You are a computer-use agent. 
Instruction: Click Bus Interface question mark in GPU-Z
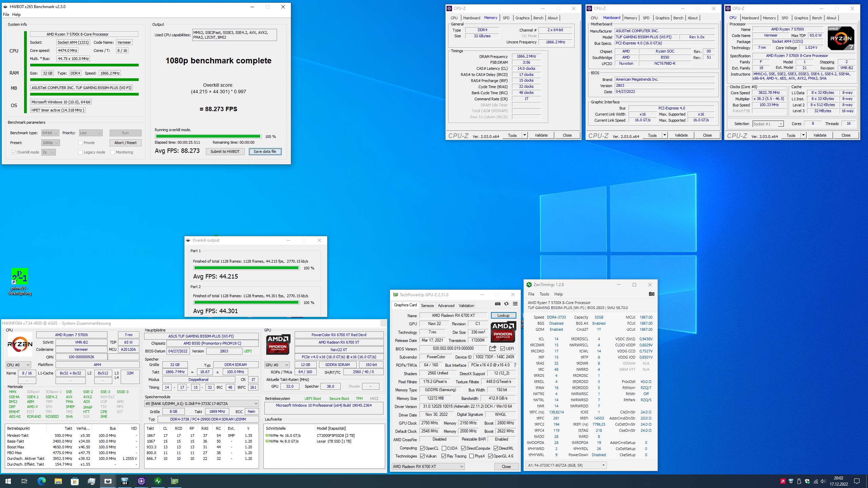click(515, 365)
